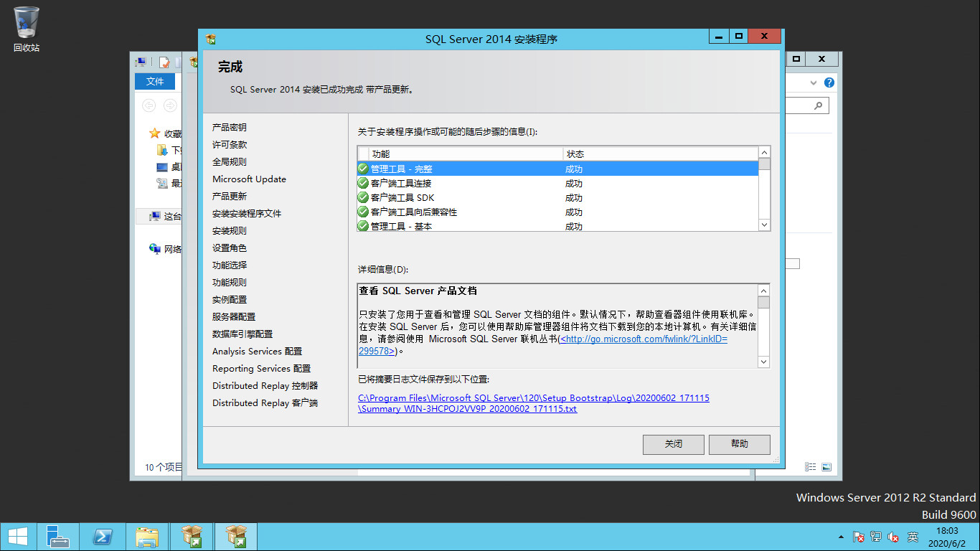Open the Action Center flag tray icon
The image size is (980, 551).
[x=858, y=536]
